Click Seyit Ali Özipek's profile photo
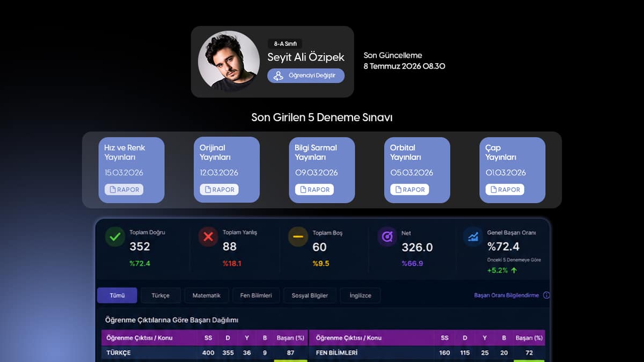644x362 pixels. 229,62
